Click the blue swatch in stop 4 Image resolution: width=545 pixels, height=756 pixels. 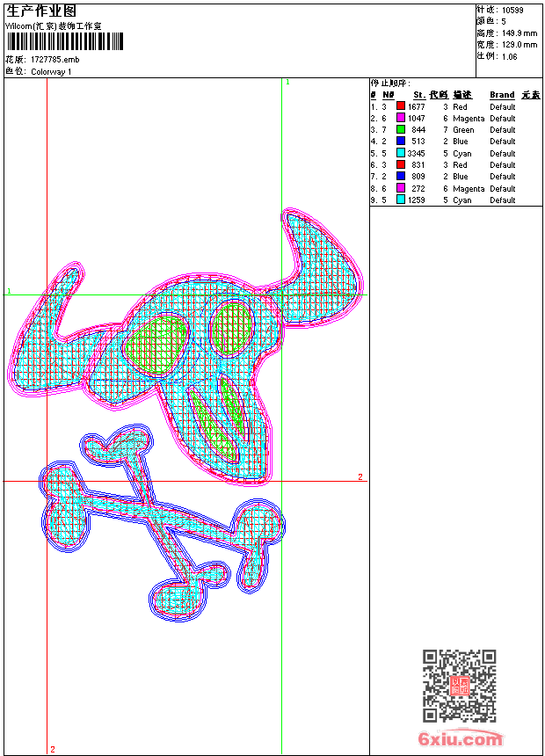401,141
